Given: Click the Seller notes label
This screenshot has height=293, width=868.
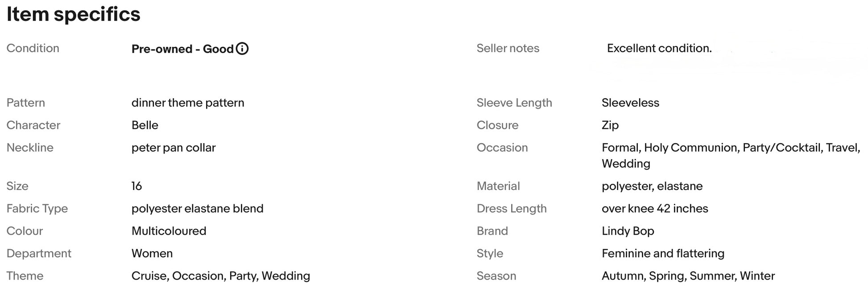Looking at the screenshot, I should pyautogui.click(x=508, y=49).
